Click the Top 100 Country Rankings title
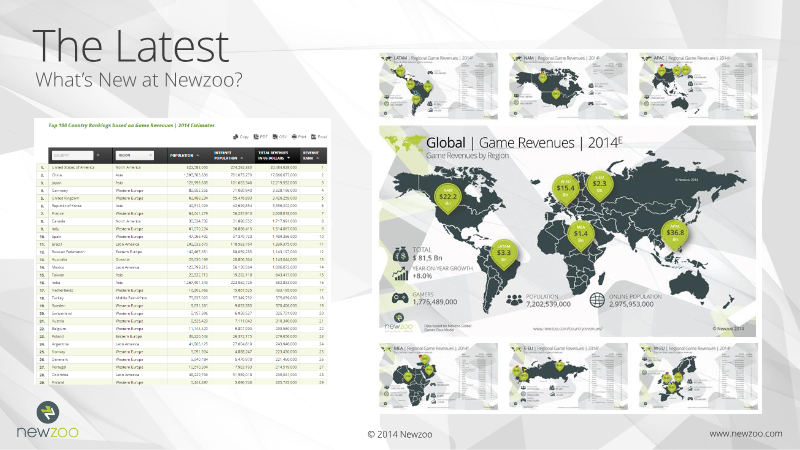The width and height of the screenshot is (800, 450). [132, 125]
